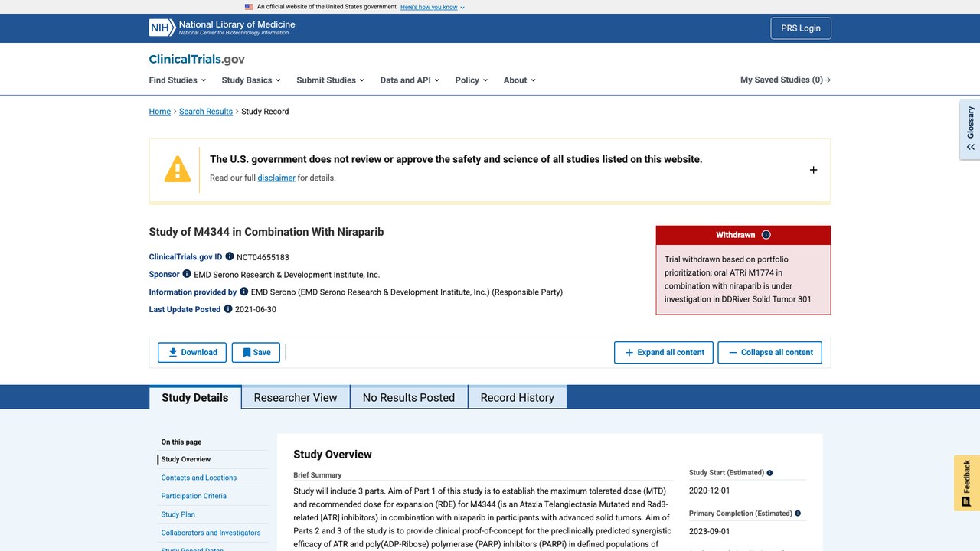The height and width of the screenshot is (551, 980).
Task: Open My Saved Studies link
Action: click(x=786, y=80)
